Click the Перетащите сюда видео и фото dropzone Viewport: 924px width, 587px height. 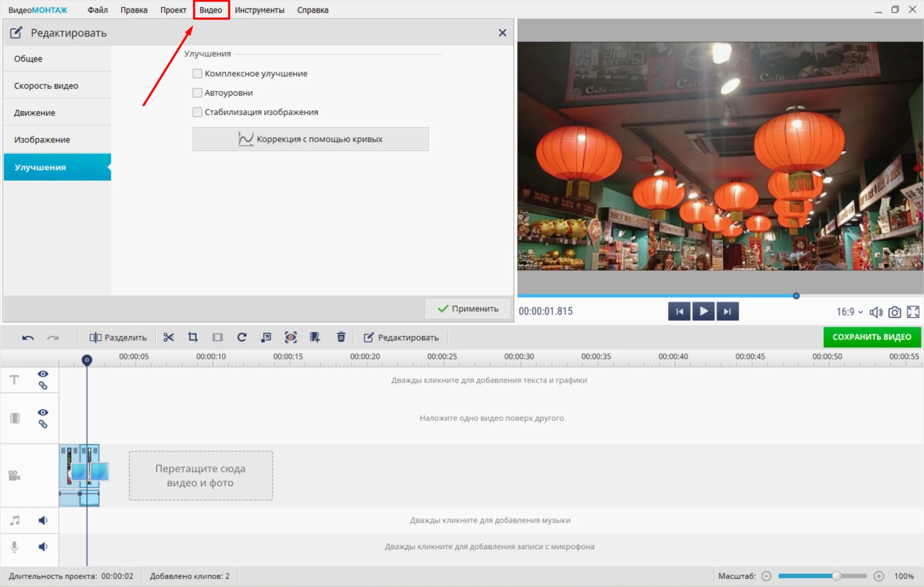(x=201, y=476)
